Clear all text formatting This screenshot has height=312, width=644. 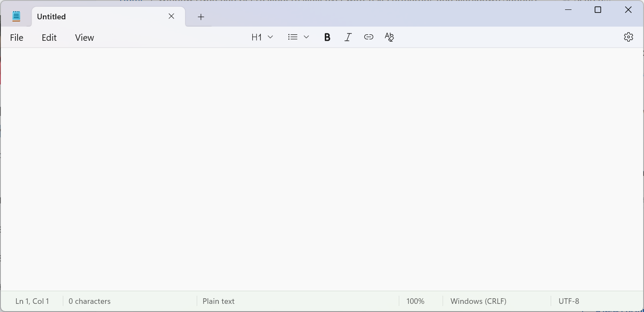coord(389,37)
